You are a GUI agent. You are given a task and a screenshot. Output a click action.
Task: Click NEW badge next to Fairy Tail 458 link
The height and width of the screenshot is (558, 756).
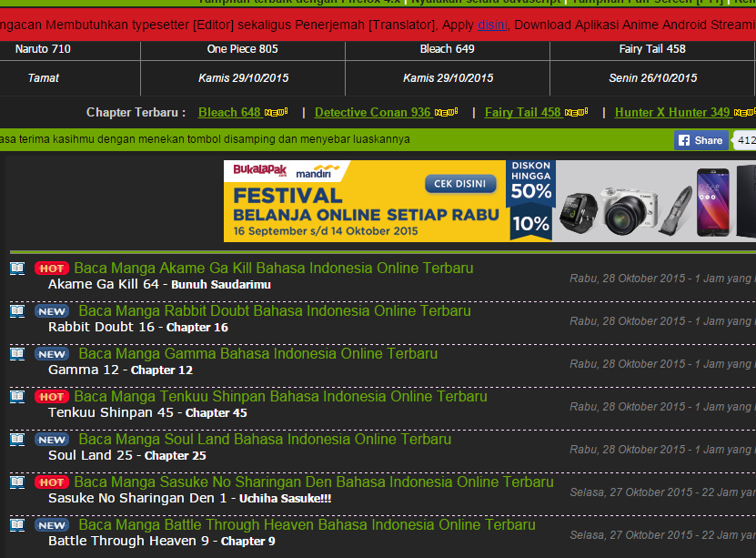(576, 112)
